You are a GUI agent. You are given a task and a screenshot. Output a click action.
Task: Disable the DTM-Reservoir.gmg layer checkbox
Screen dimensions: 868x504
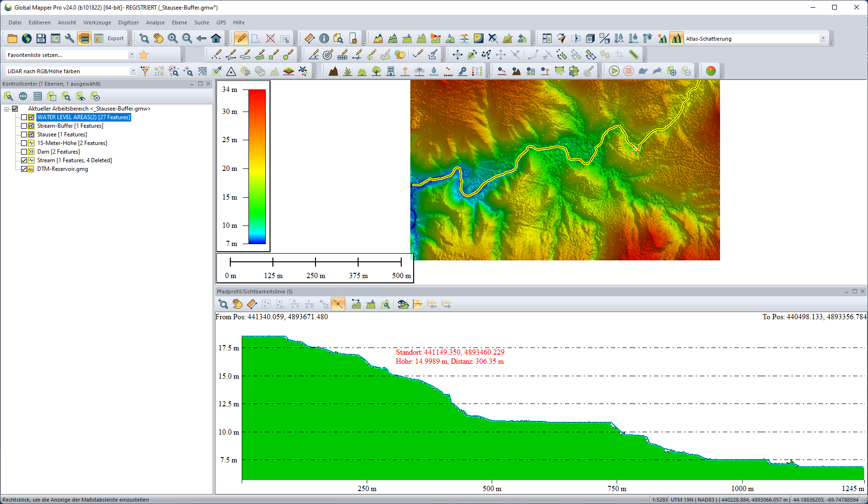coord(24,169)
